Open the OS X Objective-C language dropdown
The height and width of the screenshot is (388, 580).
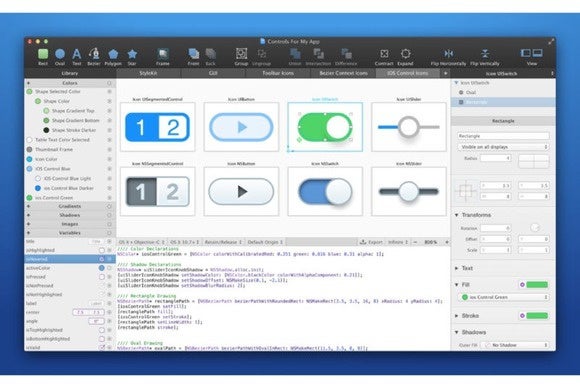pos(142,242)
